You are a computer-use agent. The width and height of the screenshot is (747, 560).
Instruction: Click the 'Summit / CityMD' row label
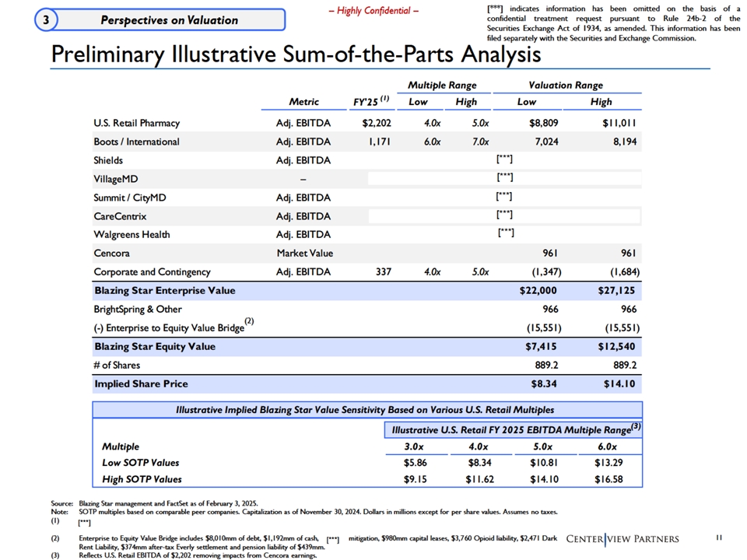click(130, 198)
